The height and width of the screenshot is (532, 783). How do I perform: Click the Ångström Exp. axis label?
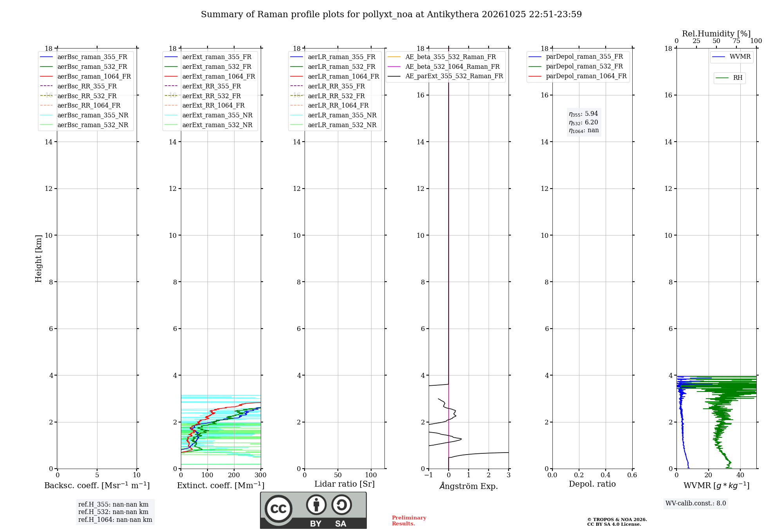click(469, 486)
